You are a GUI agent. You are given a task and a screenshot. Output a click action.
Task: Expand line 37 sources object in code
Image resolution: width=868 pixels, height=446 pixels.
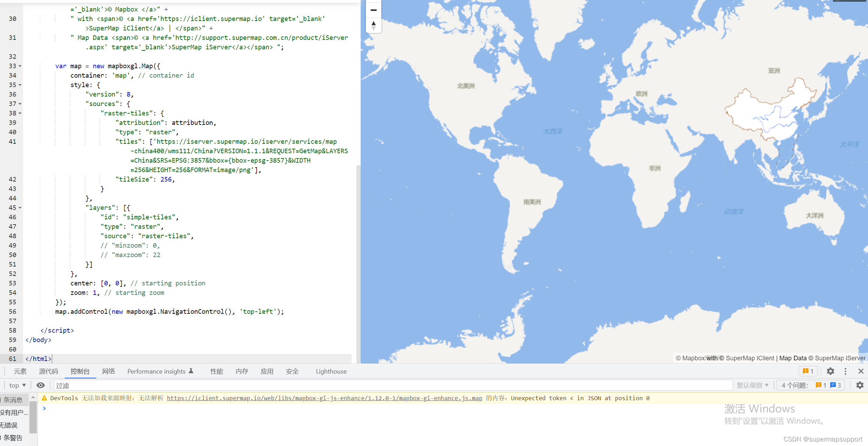(x=19, y=104)
